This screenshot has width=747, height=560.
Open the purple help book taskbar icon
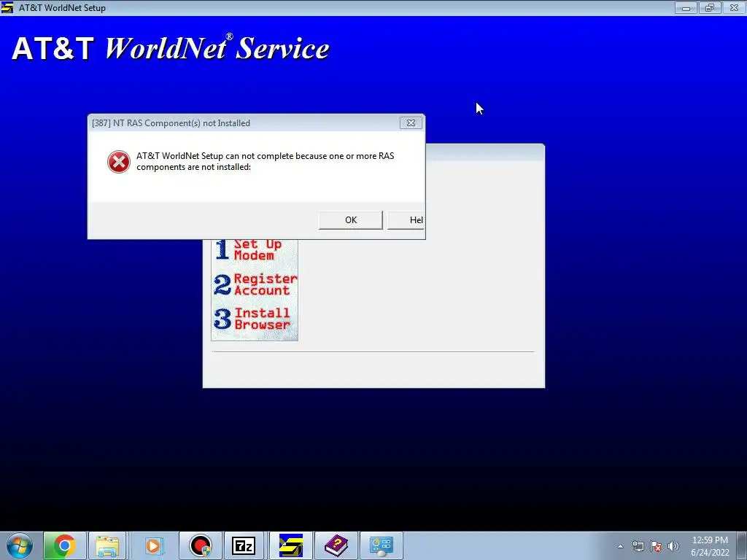(x=336, y=545)
